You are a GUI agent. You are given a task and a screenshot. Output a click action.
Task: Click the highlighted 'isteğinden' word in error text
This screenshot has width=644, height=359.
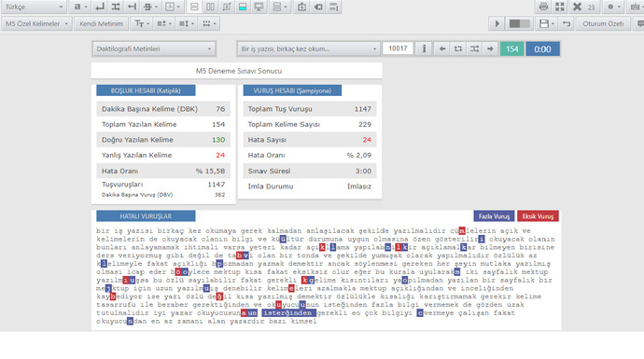289,313
